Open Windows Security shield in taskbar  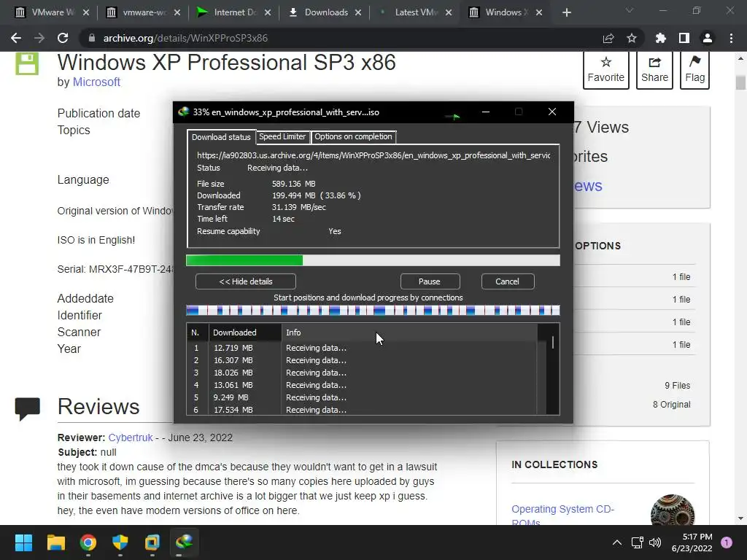point(120,542)
